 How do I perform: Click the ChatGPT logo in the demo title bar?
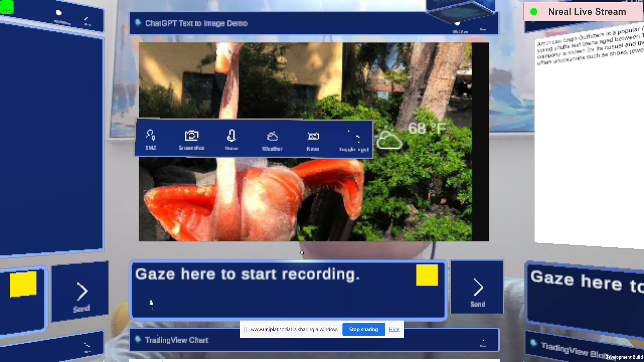tap(138, 23)
